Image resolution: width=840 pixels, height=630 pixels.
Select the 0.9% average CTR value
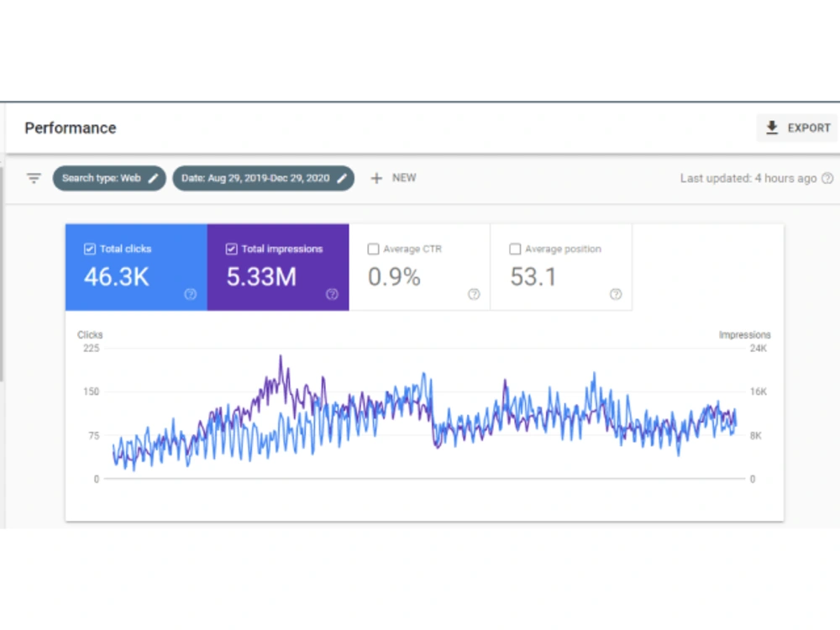point(394,277)
